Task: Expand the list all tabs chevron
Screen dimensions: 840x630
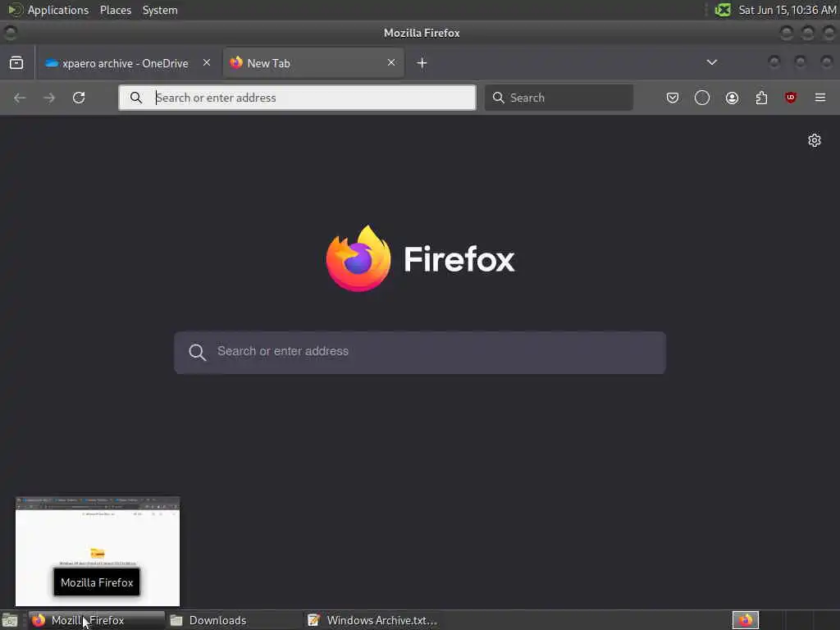Action: (711, 62)
